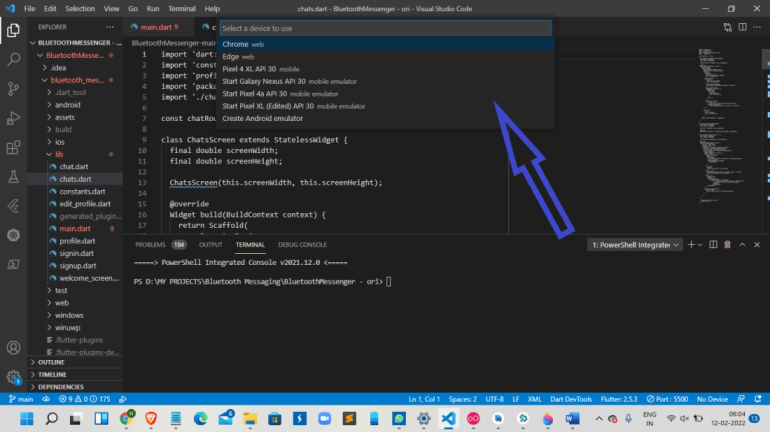
Task: Open the Accounts icon in activity bar
Action: (x=13, y=348)
